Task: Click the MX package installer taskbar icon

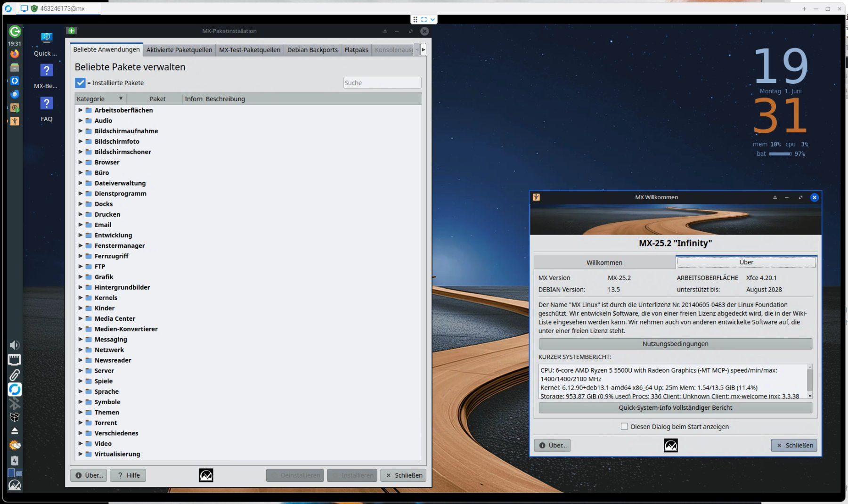Action: coord(15,108)
